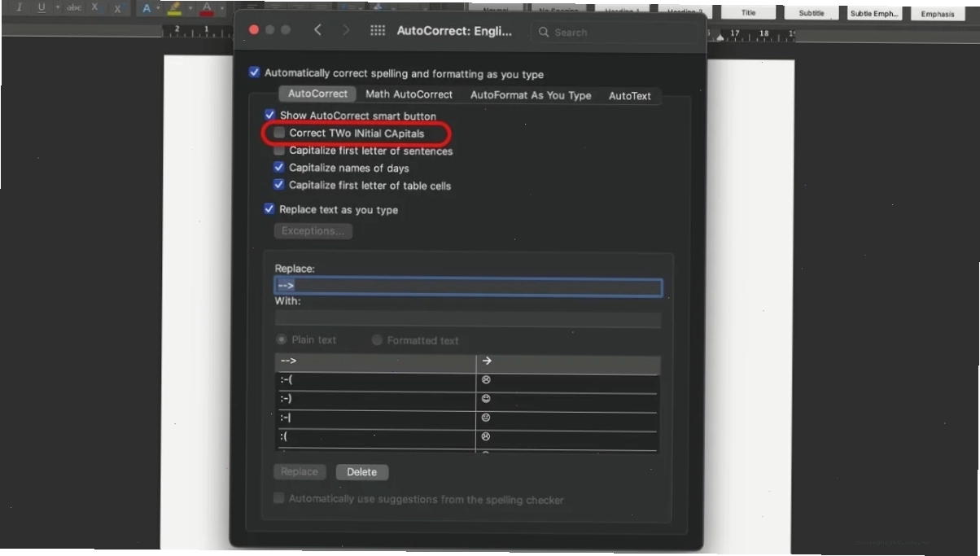
Task: Apply red font color
Action: point(207,8)
